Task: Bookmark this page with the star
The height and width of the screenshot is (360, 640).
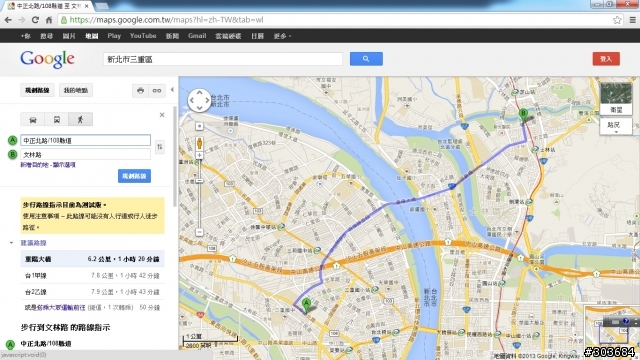Action: point(617,20)
